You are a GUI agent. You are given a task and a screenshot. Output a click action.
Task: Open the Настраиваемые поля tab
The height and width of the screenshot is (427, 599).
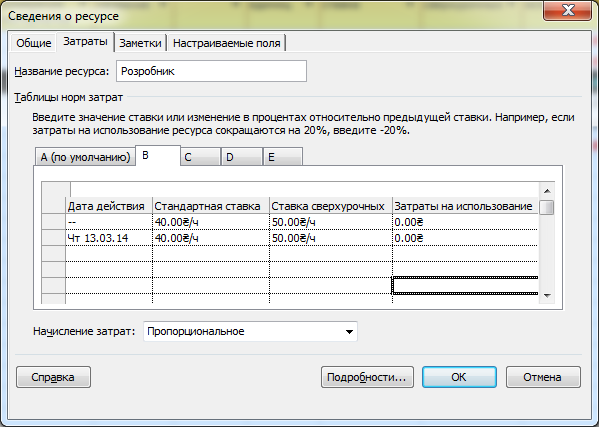[x=227, y=43]
